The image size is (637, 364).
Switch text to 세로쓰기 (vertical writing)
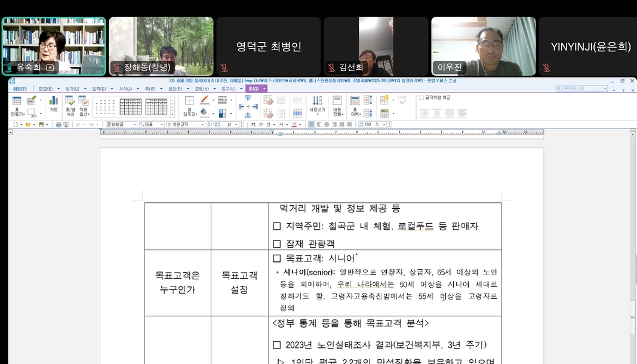pos(316,106)
